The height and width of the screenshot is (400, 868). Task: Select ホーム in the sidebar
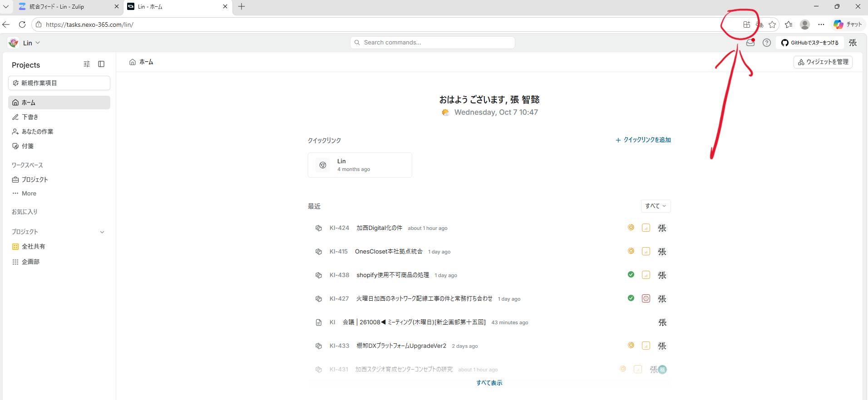pyautogui.click(x=59, y=102)
